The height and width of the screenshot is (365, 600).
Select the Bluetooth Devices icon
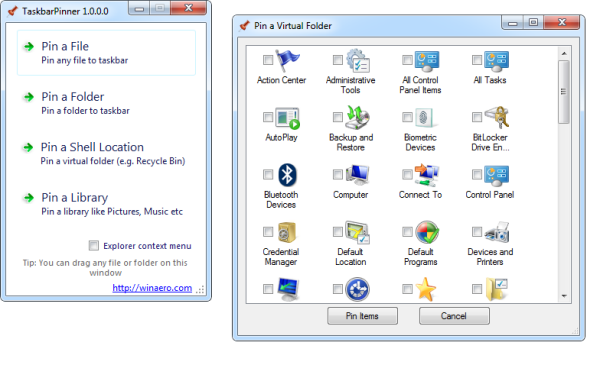pos(287,175)
